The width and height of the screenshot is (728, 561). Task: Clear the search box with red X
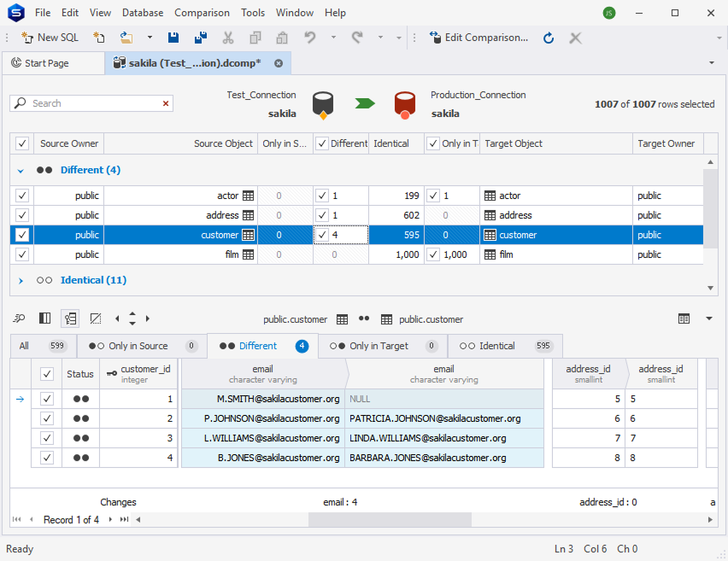[x=166, y=103]
